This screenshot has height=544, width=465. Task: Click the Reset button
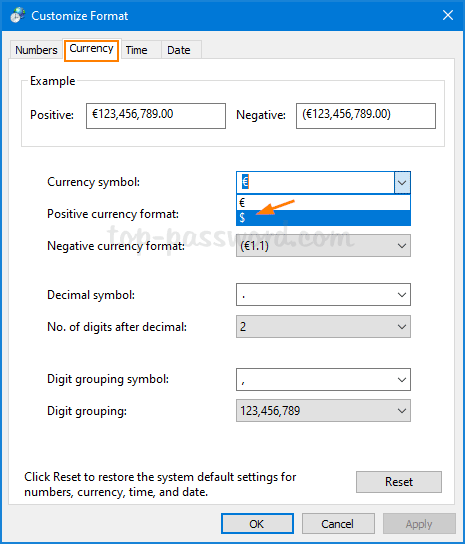(x=399, y=482)
